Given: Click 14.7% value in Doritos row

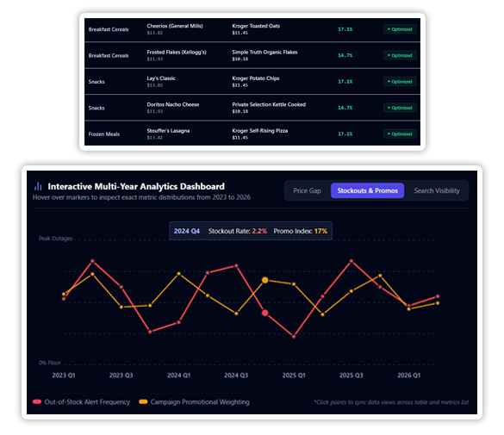Looking at the screenshot, I should 345,108.
